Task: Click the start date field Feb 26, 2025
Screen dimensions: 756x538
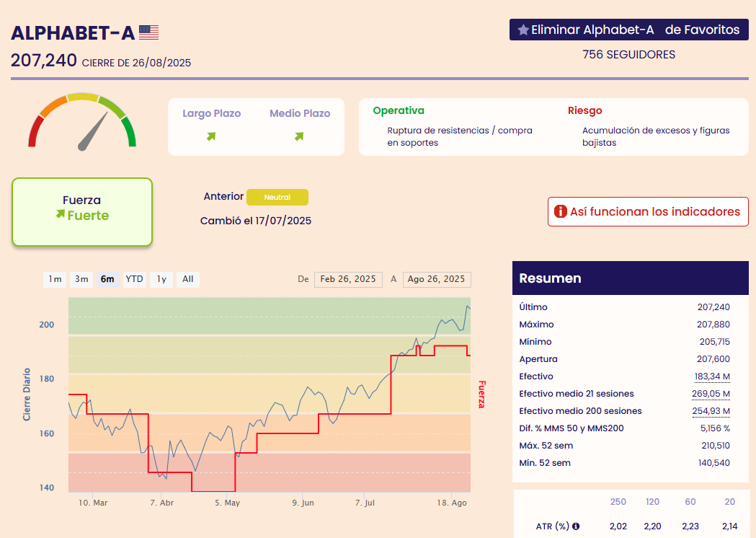Action: tap(348, 279)
